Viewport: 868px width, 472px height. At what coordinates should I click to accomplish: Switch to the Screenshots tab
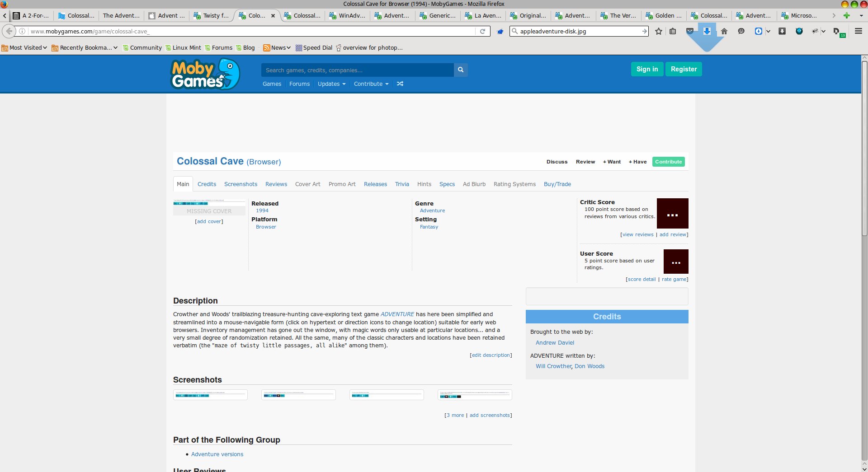pos(241,184)
